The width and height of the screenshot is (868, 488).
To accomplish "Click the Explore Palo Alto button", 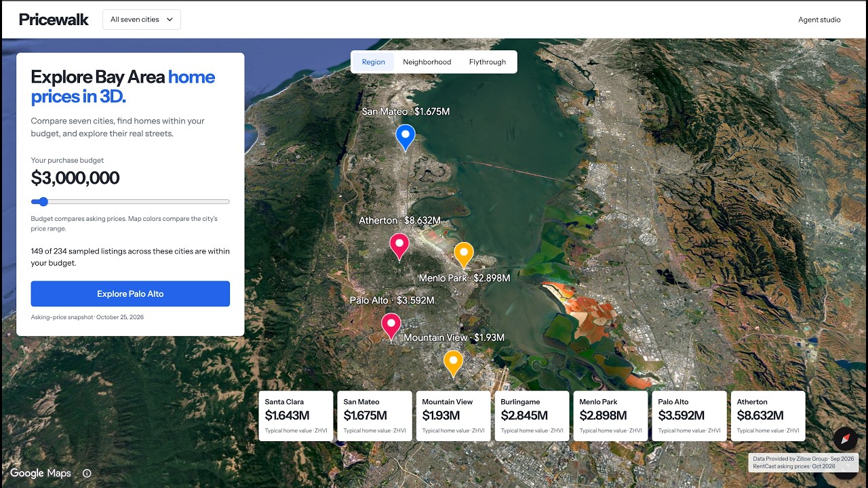I will 130,294.
